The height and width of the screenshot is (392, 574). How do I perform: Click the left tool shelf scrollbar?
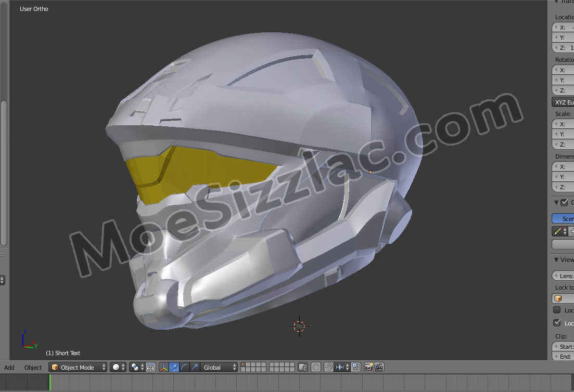coord(4,172)
